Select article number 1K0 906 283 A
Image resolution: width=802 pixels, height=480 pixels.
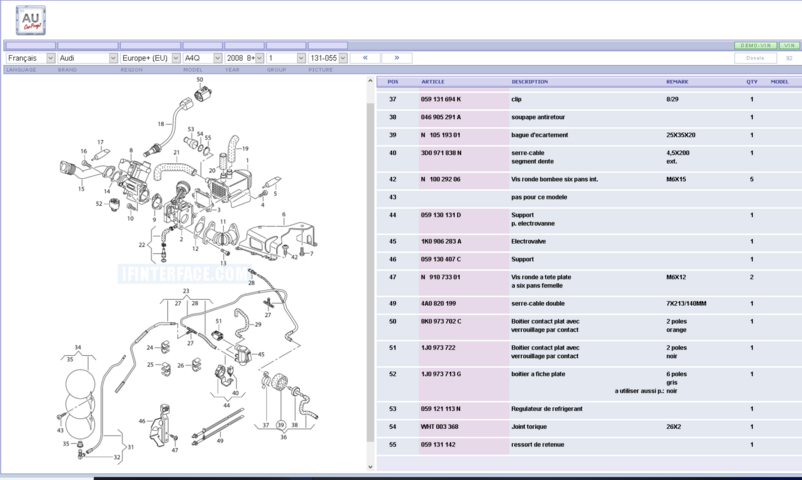pos(441,242)
